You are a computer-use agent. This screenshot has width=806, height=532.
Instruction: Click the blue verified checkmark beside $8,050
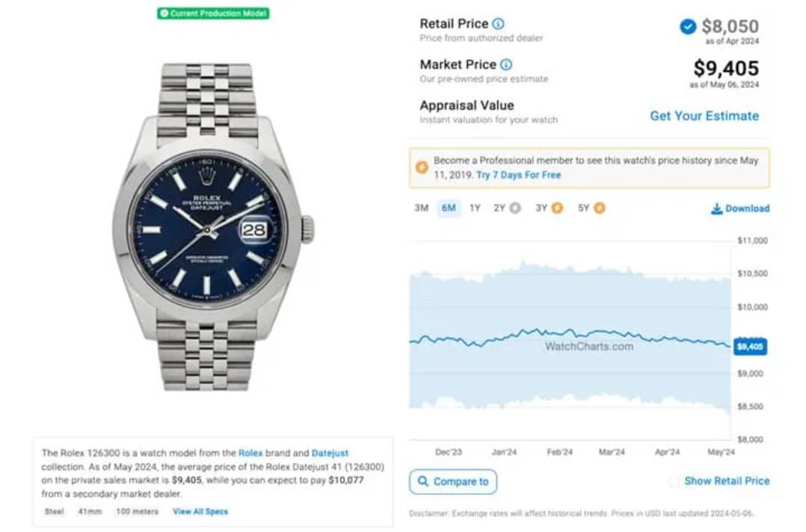click(x=687, y=26)
